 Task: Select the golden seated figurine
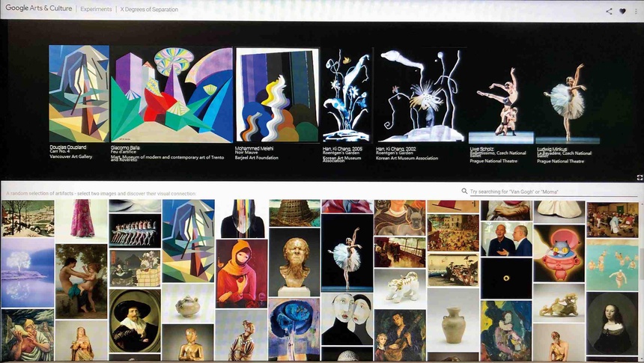point(188,343)
